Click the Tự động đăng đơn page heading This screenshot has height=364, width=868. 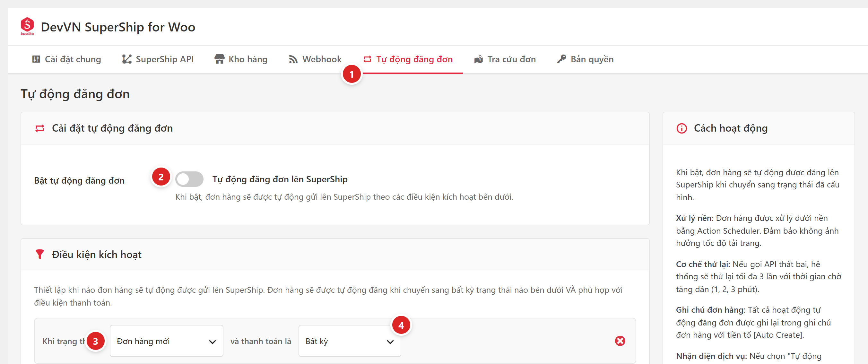point(75,94)
